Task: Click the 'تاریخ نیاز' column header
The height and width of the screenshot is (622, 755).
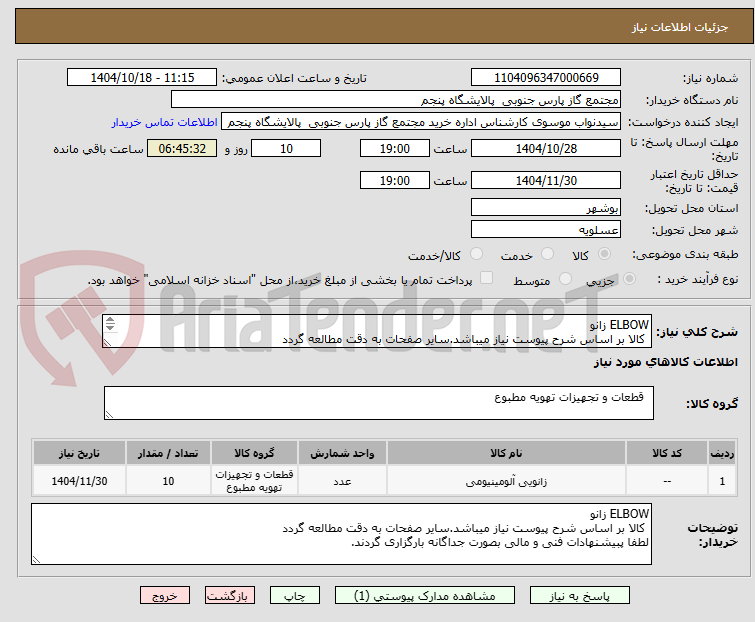Action: tap(79, 453)
